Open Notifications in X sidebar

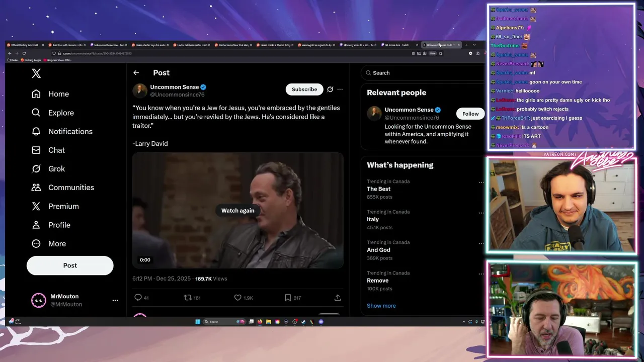[62, 131]
